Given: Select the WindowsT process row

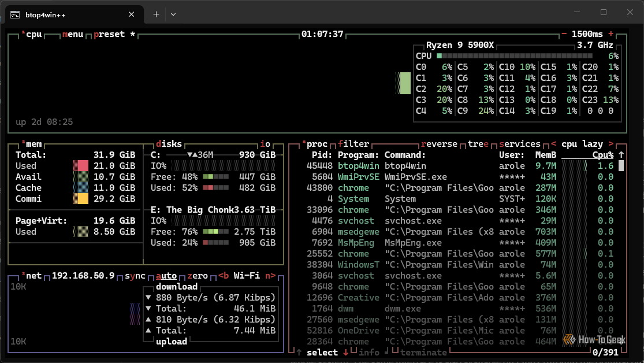Looking at the screenshot, I should click(x=460, y=265).
